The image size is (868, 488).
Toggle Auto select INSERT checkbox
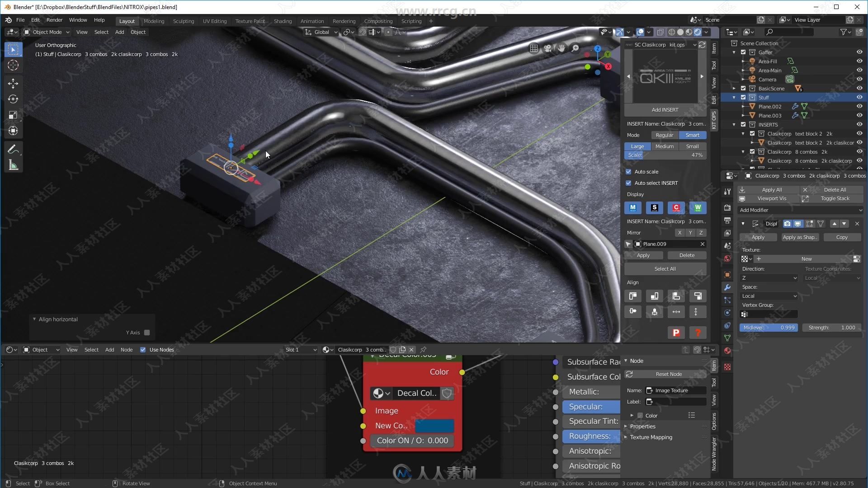629,183
